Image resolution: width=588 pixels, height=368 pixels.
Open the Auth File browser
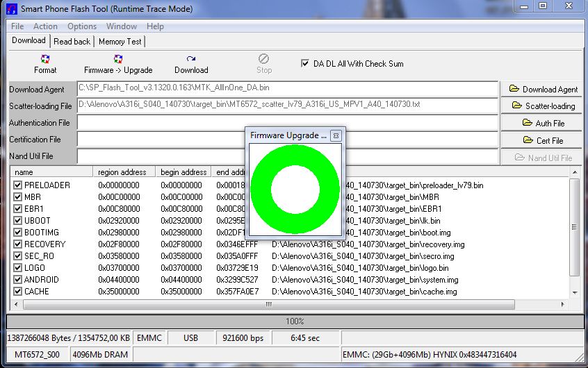pos(543,123)
